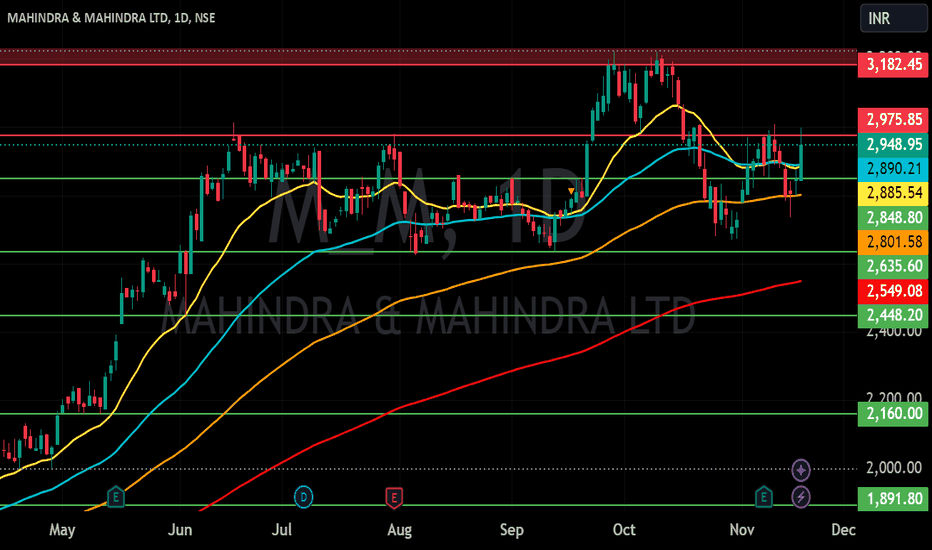Click the November earnings E marker
This screenshot has width=932, height=550.
[x=764, y=497]
